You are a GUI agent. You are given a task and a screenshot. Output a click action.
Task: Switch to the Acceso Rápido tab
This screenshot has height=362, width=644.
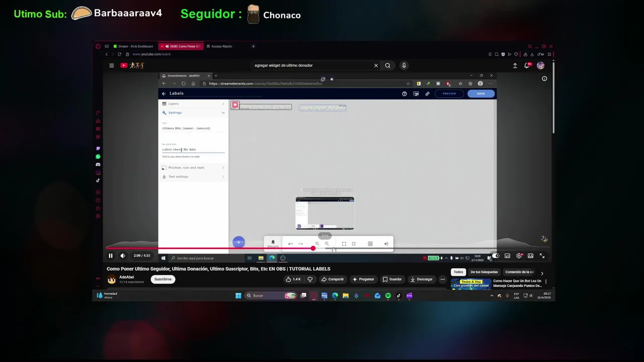pyautogui.click(x=219, y=46)
